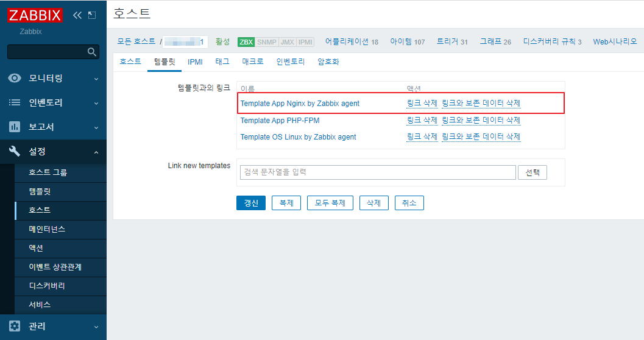
Task: Click the 갱신 update button
Action: (x=251, y=203)
